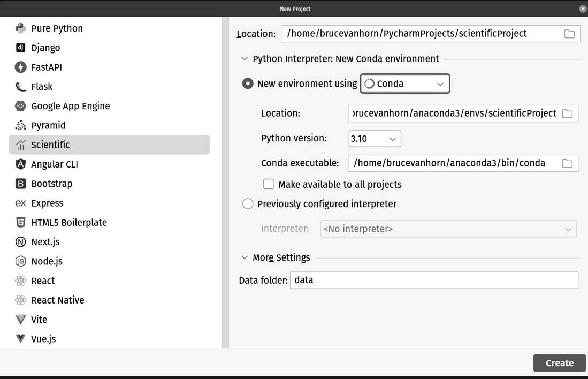Collapse the Python Interpreter section
Screen dimensions: 588x379
[245, 59]
